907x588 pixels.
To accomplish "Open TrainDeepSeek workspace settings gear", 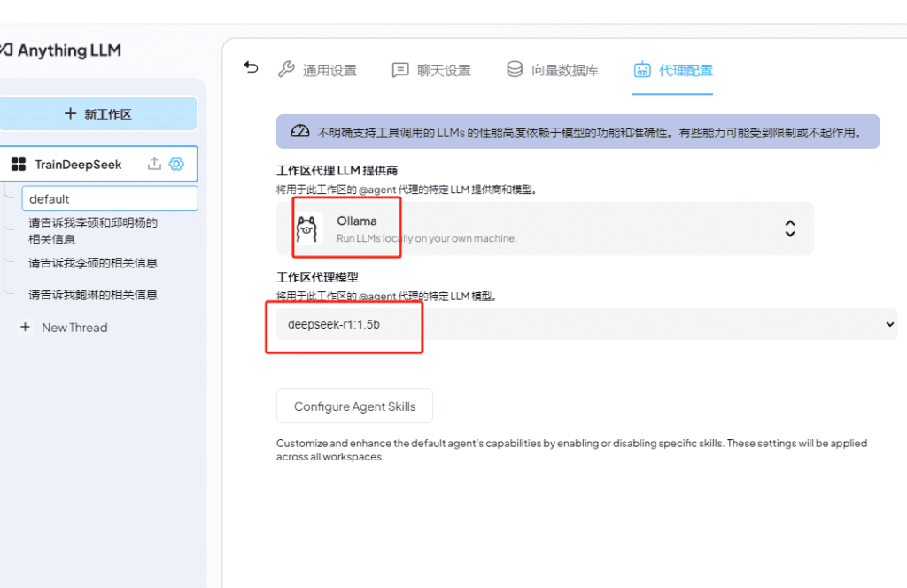I will pos(176,164).
